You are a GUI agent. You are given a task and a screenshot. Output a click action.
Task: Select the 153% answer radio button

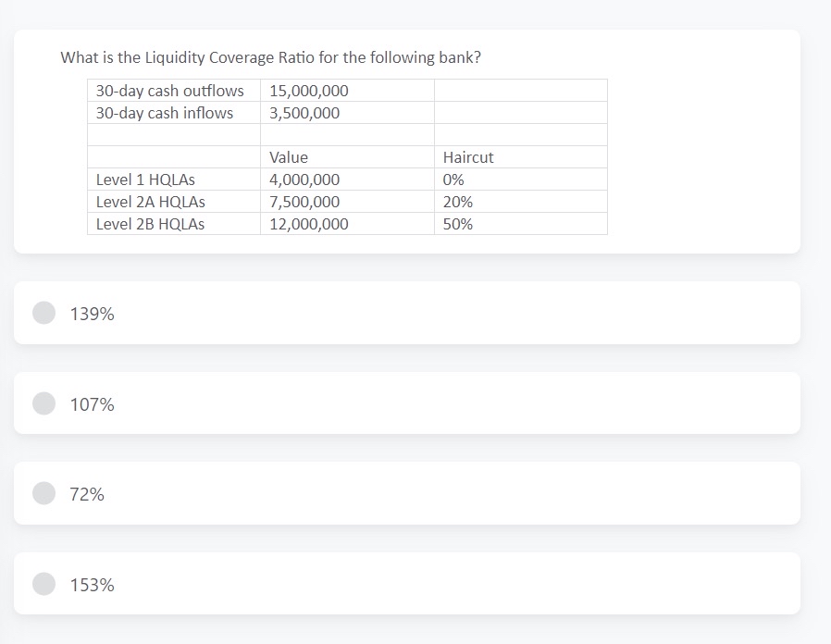pyautogui.click(x=43, y=584)
